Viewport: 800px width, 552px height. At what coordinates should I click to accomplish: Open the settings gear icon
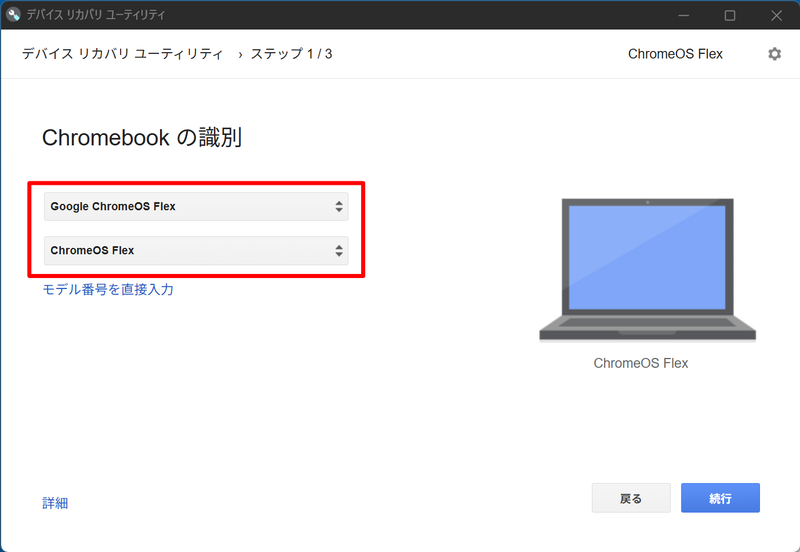pyautogui.click(x=774, y=54)
